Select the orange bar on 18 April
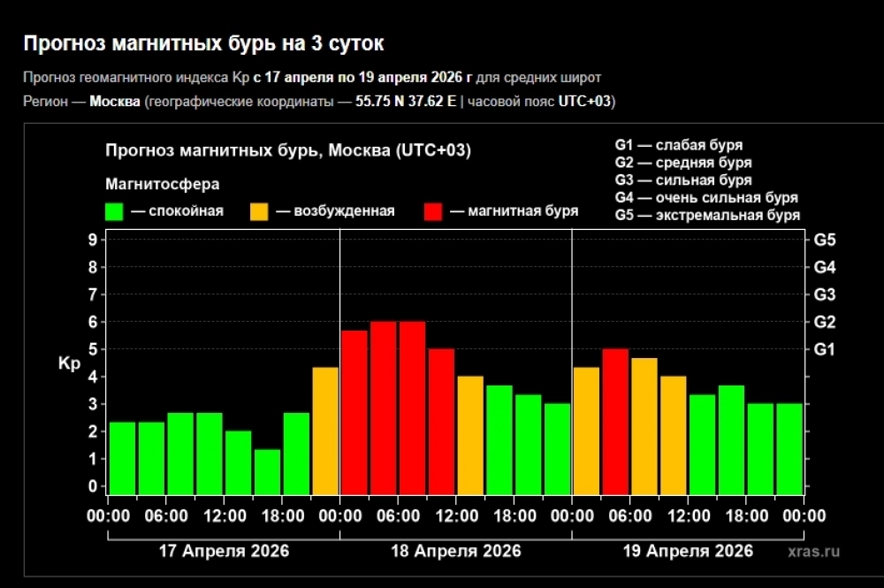Viewport: 884px width, 588px height. [470, 434]
